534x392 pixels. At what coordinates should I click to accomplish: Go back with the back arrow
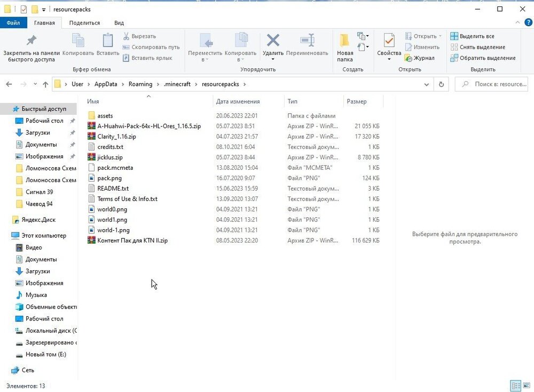(9, 84)
